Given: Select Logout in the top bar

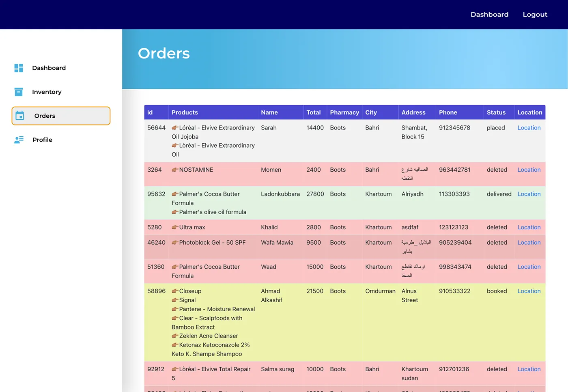Looking at the screenshot, I should [x=535, y=15].
